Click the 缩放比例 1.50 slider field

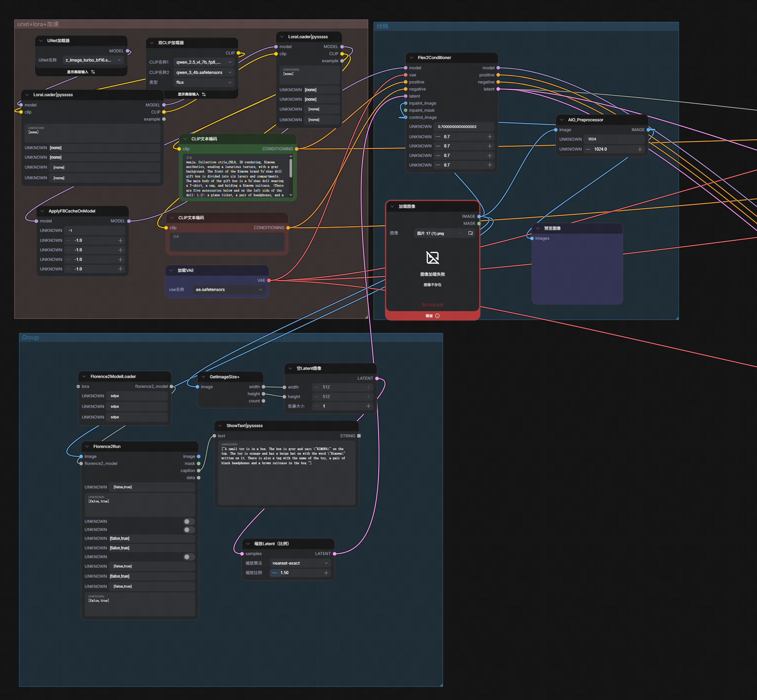300,573
